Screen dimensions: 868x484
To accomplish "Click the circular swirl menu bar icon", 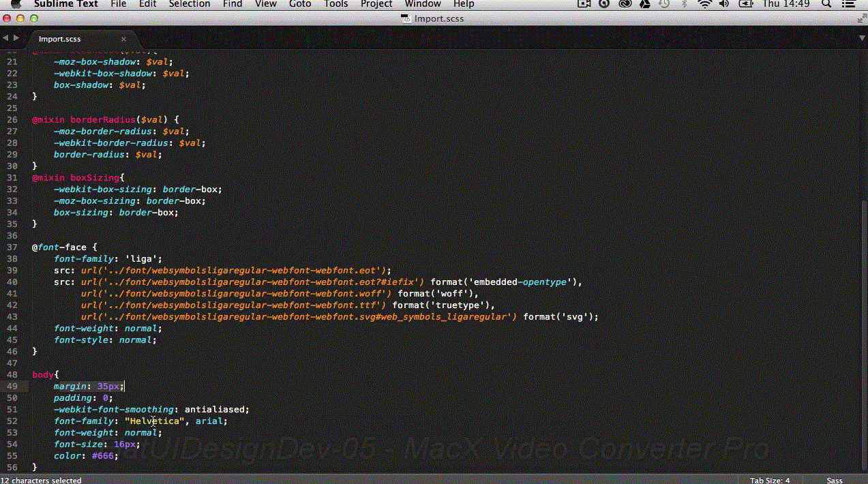I will tap(604, 4).
